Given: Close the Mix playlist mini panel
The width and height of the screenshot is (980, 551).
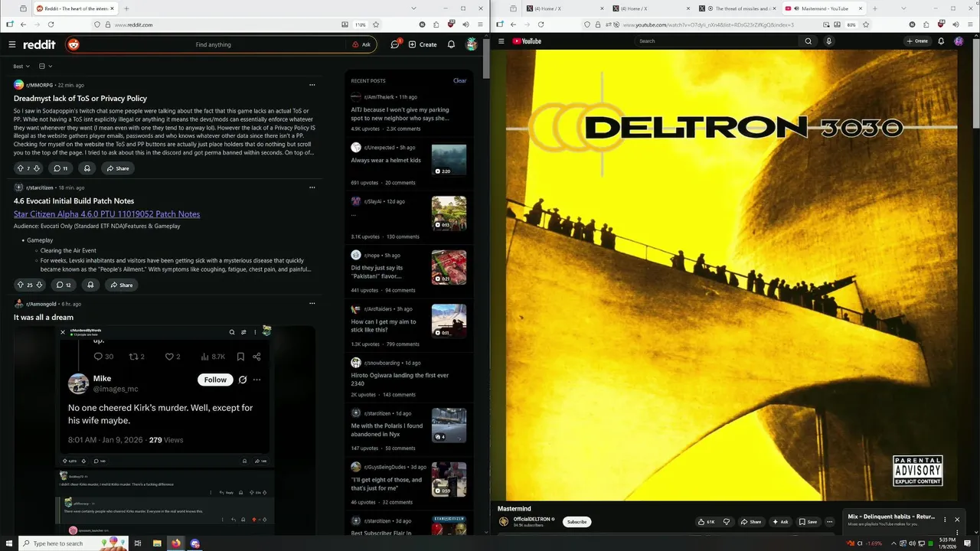Looking at the screenshot, I should (x=956, y=520).
